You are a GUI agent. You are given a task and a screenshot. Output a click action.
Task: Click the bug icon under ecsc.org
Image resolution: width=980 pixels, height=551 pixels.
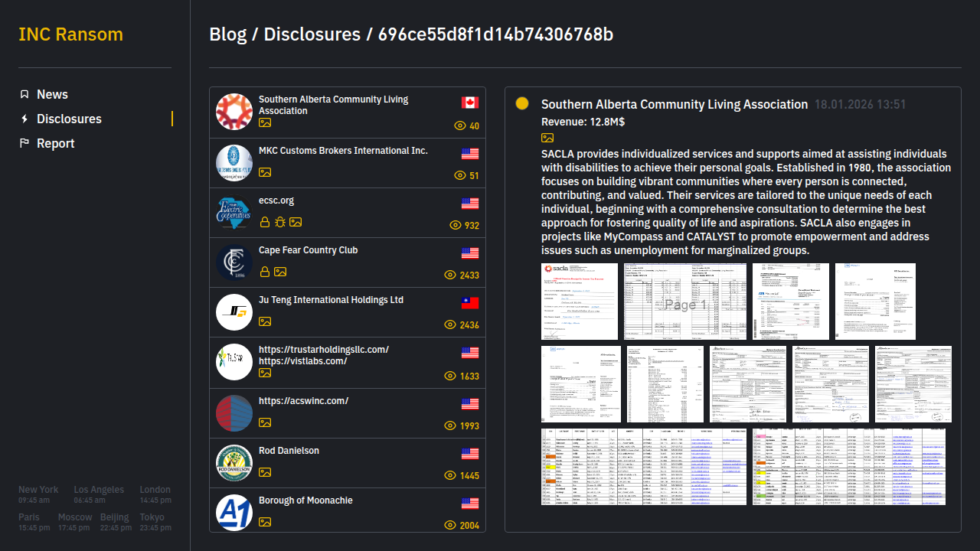click(x=280, y=222)
